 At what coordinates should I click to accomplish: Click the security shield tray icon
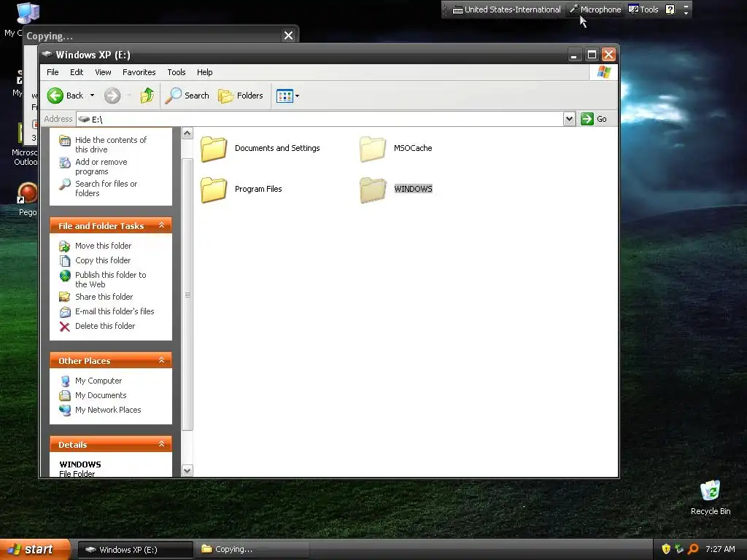tap(666, 549)
